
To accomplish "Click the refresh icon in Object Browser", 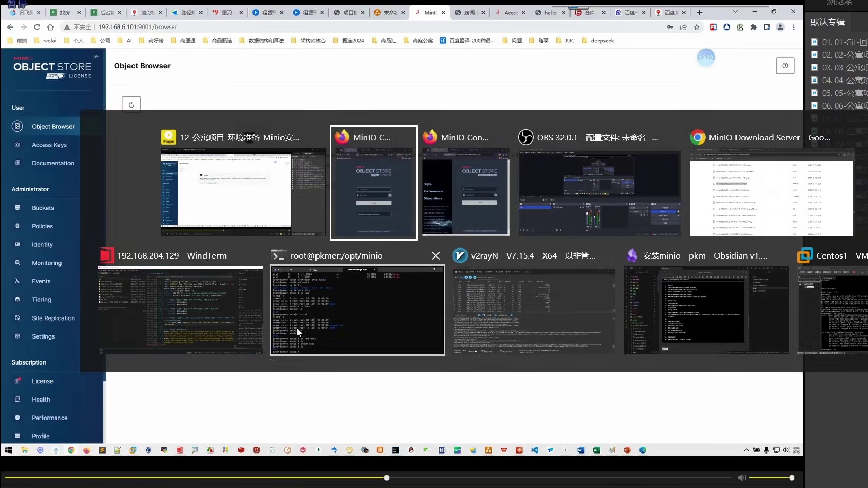I will tap(131, 104).
